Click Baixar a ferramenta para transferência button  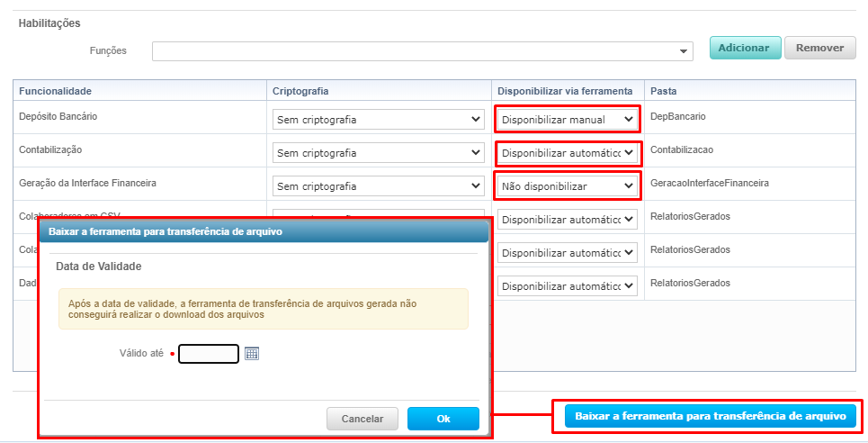(x=710, y=416)
